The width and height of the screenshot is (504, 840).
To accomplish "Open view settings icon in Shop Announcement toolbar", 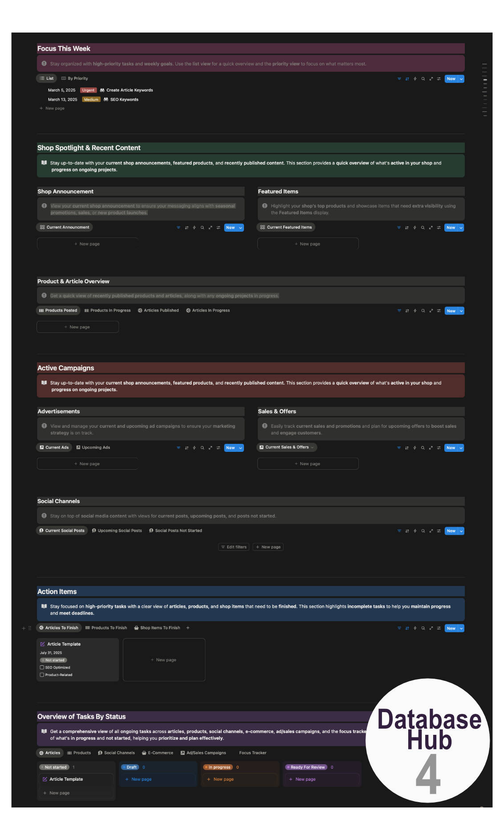I will click(218, 228).
